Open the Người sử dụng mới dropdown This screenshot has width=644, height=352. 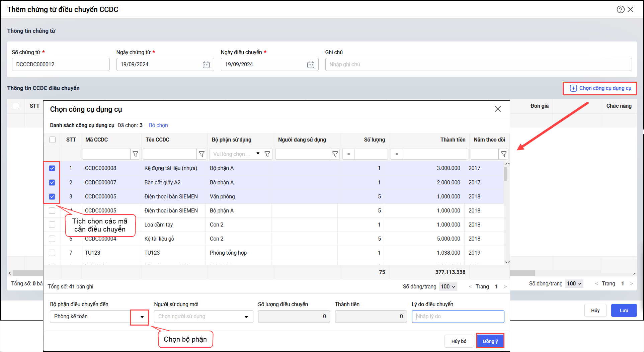pos(246,317)
